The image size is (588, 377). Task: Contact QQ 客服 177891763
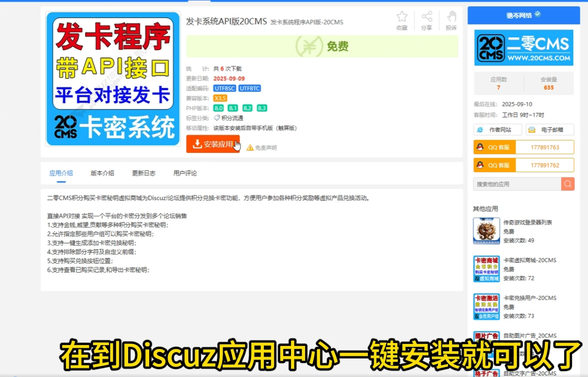(x=523, y=147)
